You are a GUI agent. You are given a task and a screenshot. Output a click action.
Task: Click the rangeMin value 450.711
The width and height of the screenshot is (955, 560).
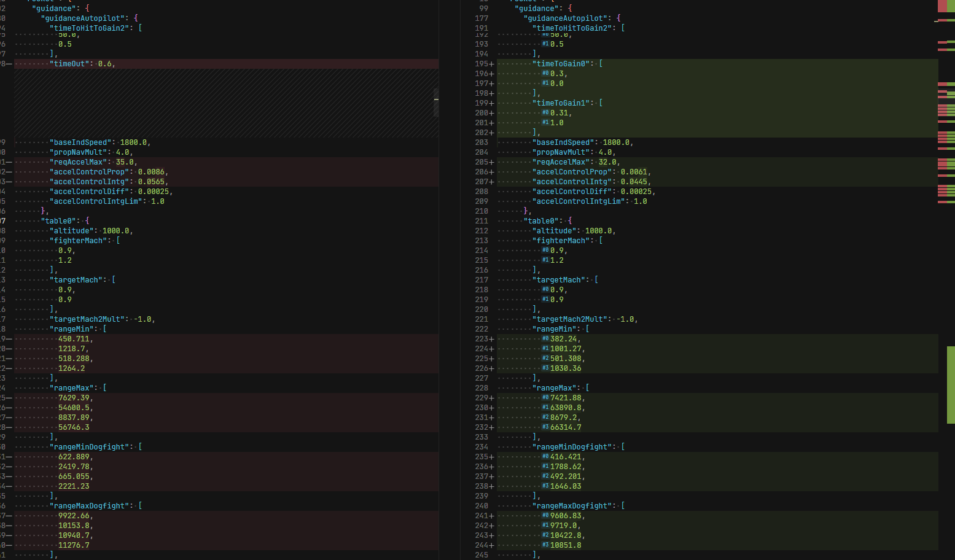(x=74, y=339)
